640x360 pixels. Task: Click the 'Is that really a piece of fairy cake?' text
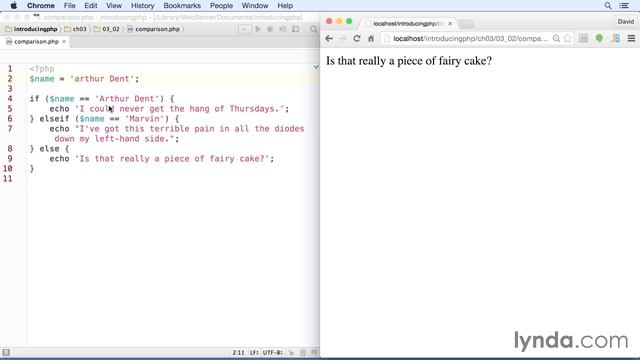[x=409, y=61]
